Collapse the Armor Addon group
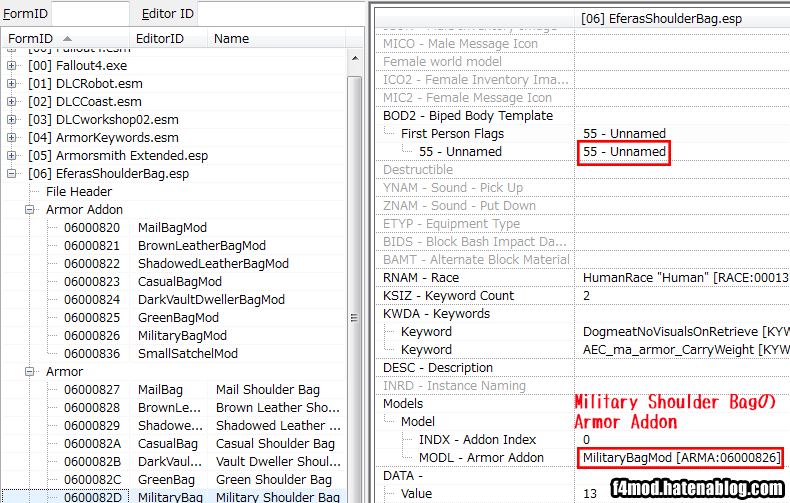790x503 pixels. coord(30,210)
